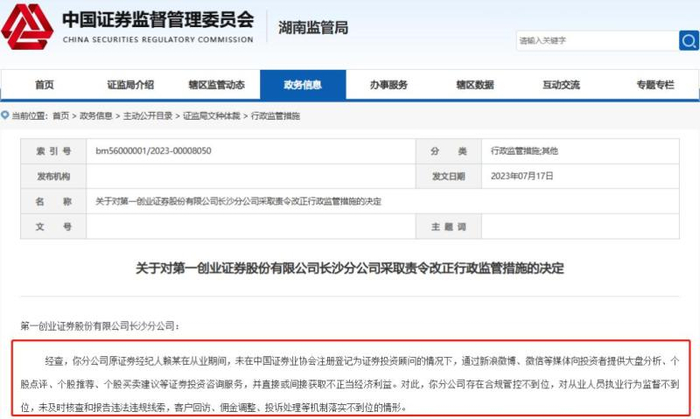Click the 主题词 label cell

tap(449, 227)
